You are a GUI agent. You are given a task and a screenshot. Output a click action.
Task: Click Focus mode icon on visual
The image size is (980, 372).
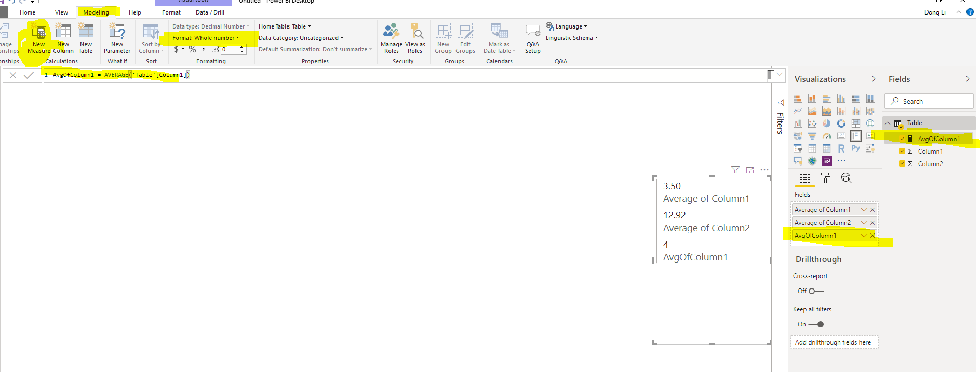750,170
